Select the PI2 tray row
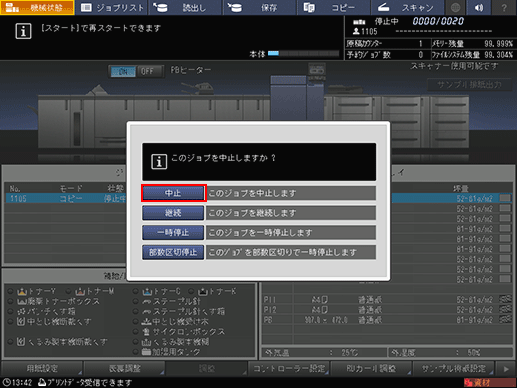Viewport: 517px width, 388px height. tap(387, 310)
